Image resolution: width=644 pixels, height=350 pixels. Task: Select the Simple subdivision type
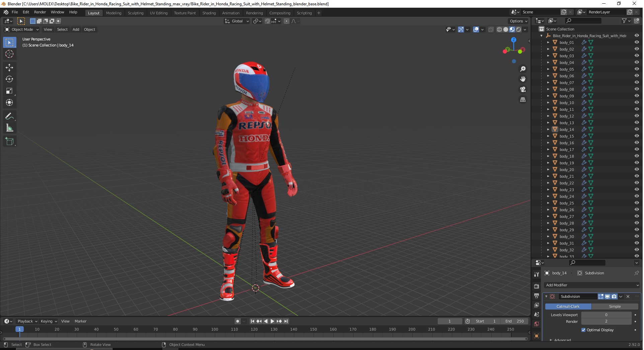pos(615,307)
